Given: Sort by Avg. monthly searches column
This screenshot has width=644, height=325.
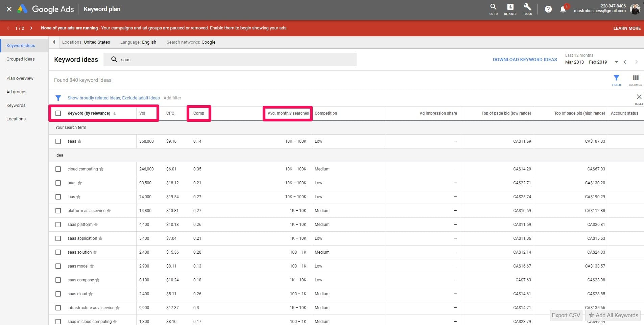Looking at the screenshot, I should pyautogui.click(x=288, y=113).
